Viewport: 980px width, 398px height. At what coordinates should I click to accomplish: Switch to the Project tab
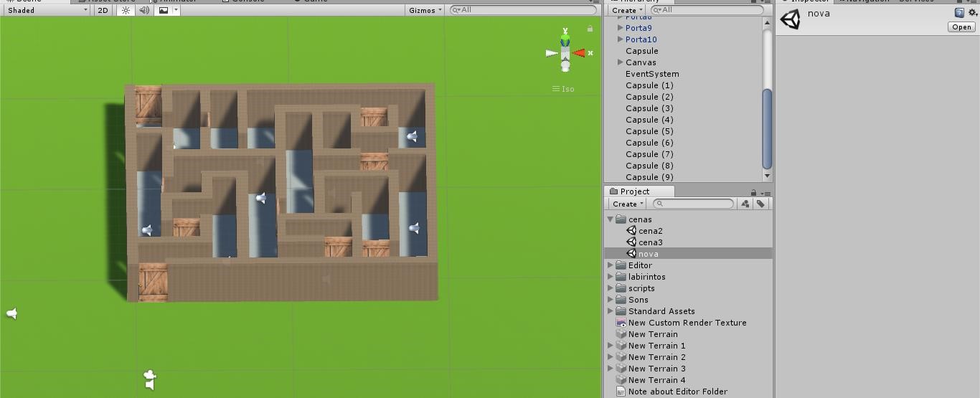635,191
